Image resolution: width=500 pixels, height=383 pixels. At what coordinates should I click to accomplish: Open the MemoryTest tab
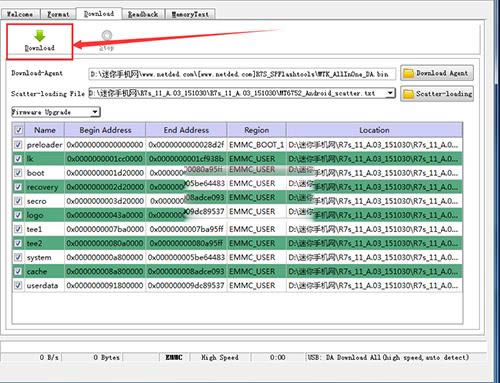pos(190,14)
